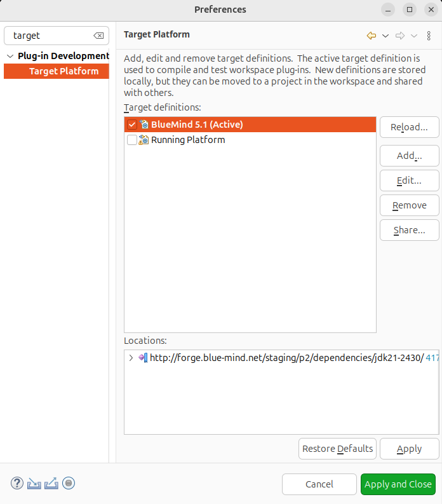Click the Share... button
The height and width of the screenshot is (504, 442).
(x=409, y=230)
